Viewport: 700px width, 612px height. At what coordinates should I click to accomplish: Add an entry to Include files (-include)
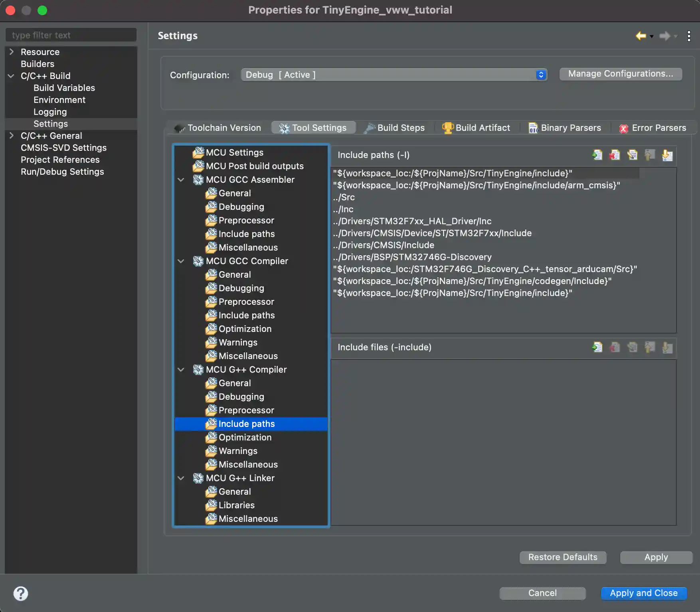(597, 347)
